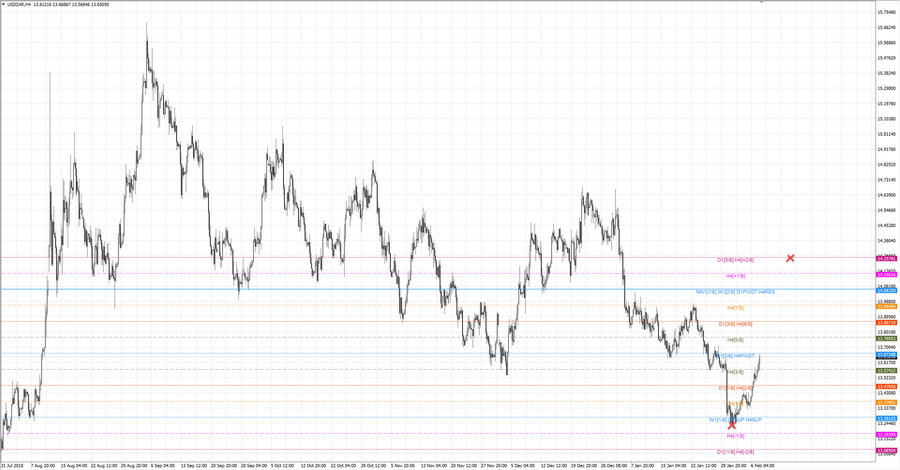
Task: Click the orange 13.37891 price tag
Action: 887,403
